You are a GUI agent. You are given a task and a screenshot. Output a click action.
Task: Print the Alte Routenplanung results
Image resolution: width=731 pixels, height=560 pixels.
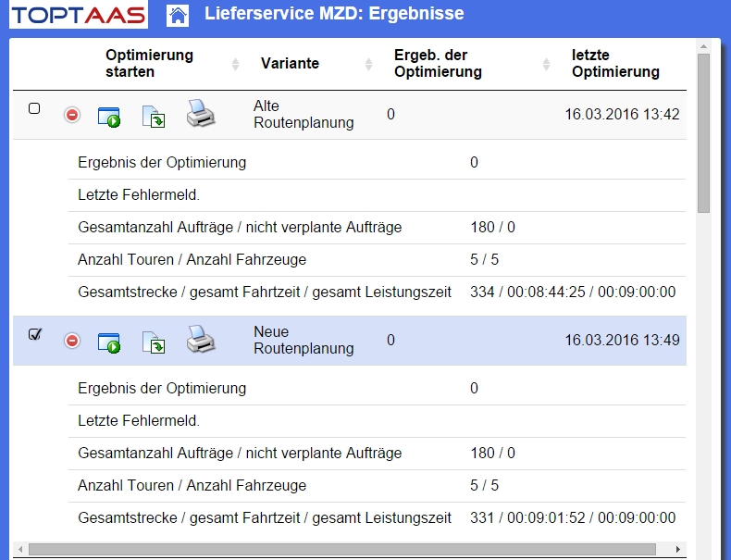(x=201, y=113)
